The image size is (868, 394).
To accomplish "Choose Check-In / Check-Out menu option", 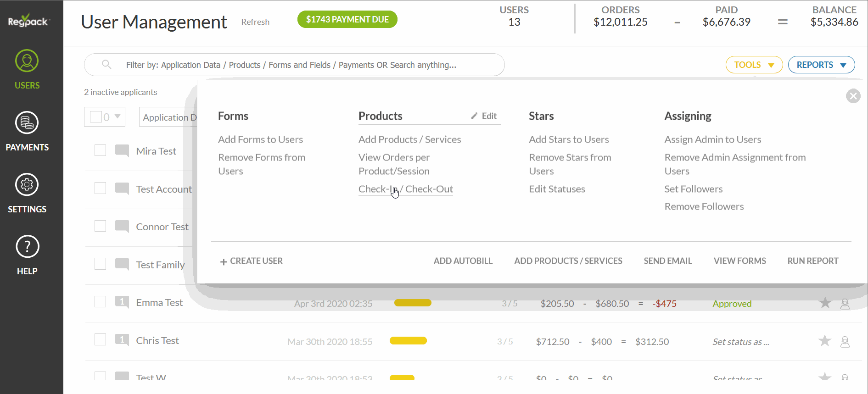I will [x=405, y=189].
